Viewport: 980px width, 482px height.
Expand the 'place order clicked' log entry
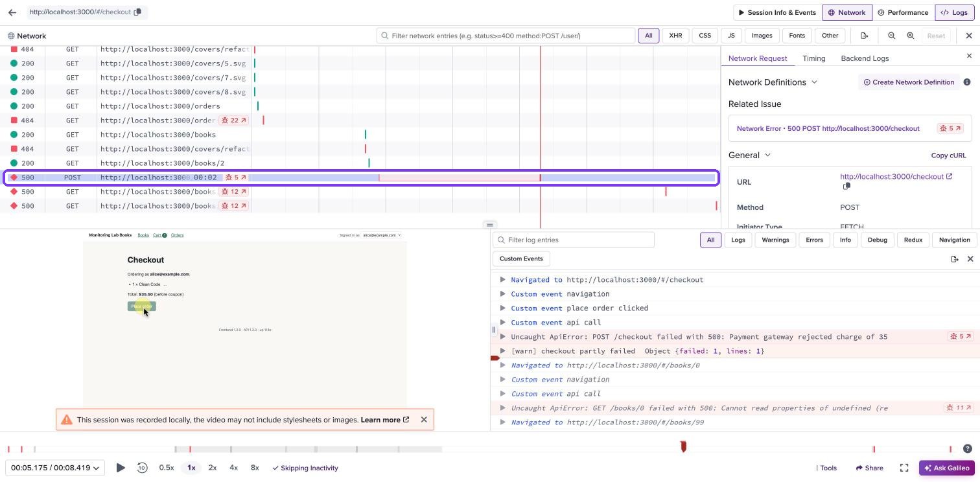pyautogui.click(x=502, y=308)
